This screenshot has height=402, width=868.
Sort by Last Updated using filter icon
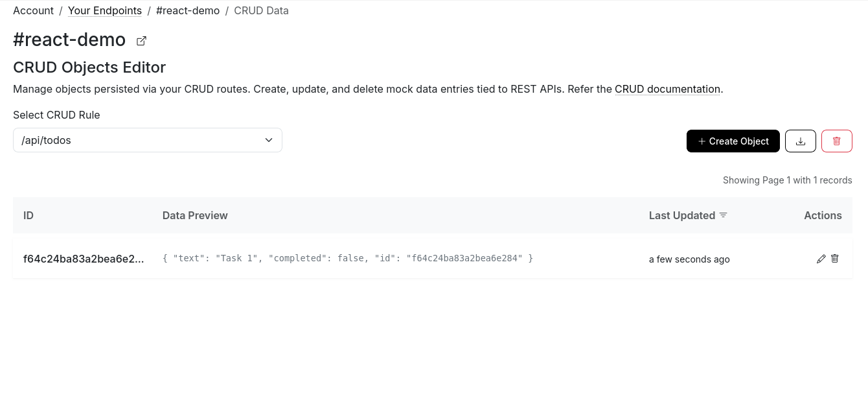pos(724,215)
